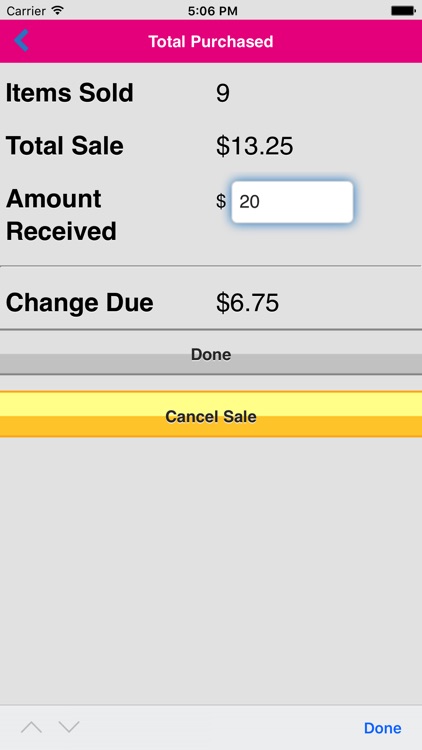The width and height of the screenshot is (422, 750).
Task: Focus the Amount Received input field
Action: coord(292,202)
